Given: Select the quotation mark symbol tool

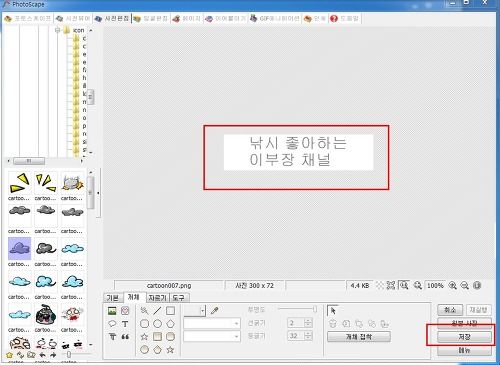Looking at the screenshot, I should 125,337.
